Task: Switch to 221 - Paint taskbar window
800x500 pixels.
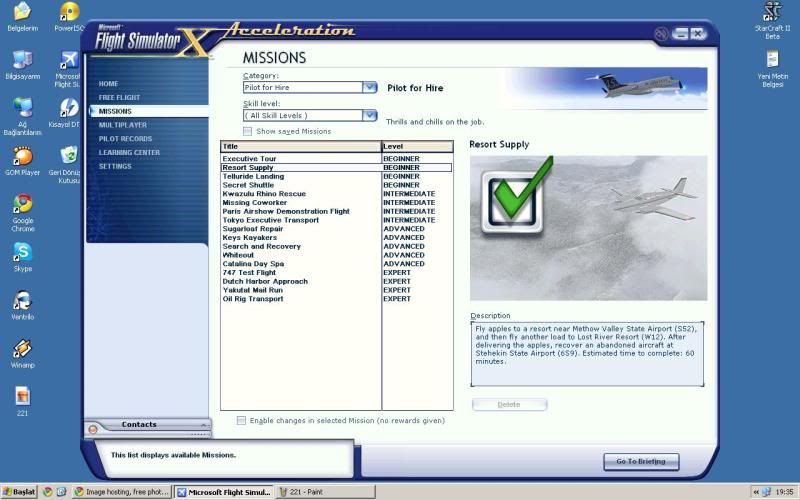Action: coord(326,492)
